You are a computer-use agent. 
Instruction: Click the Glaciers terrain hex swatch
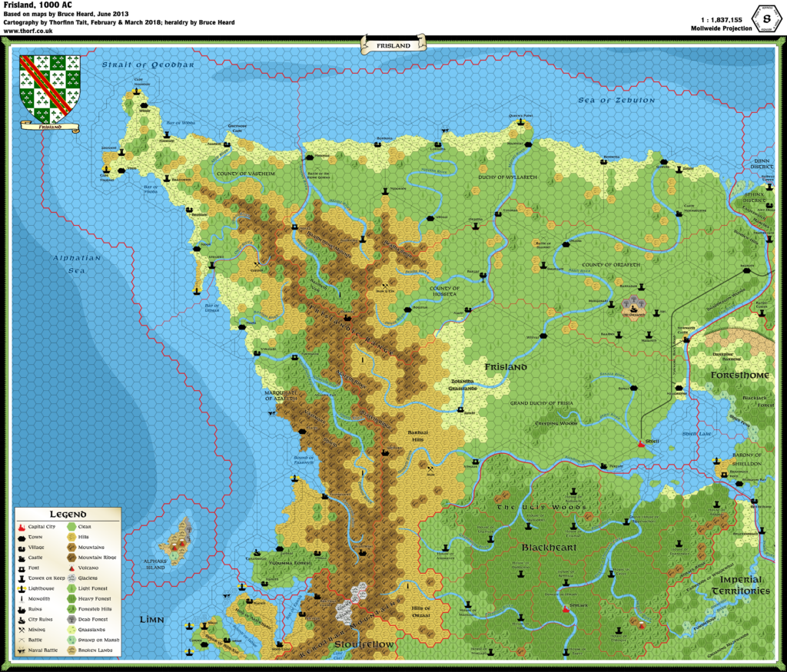[x=71, y=578]
